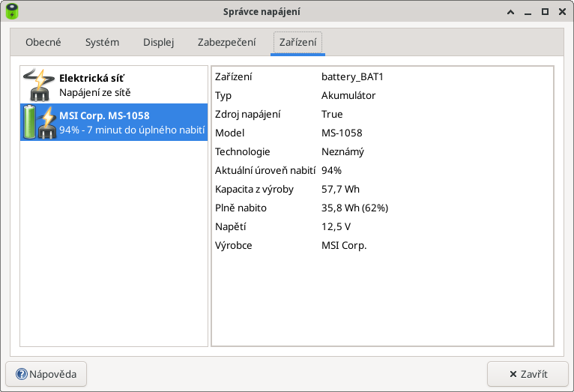Click the MS-1058 model value in details
Screen dimensions: 574x392
pyautogui.click(x=342, y=133)
